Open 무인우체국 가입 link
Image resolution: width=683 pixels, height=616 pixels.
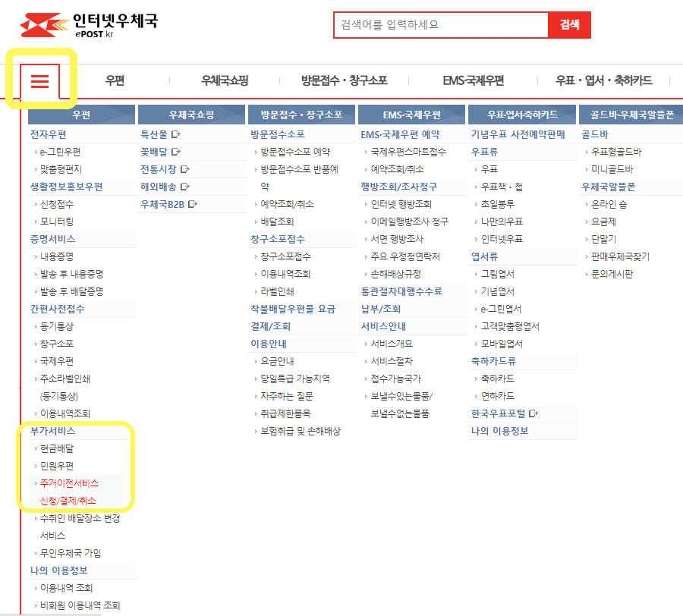coord(71,553)
